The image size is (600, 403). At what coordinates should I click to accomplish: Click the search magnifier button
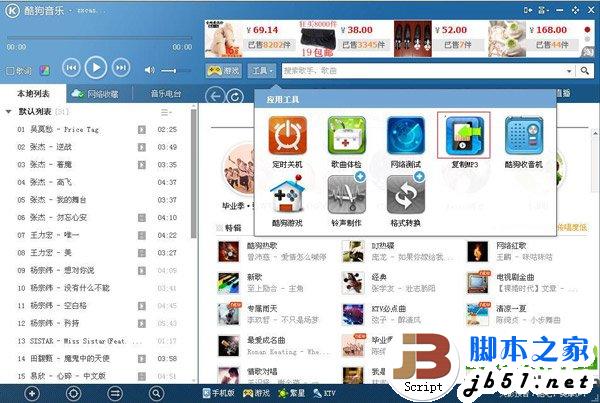585,71
